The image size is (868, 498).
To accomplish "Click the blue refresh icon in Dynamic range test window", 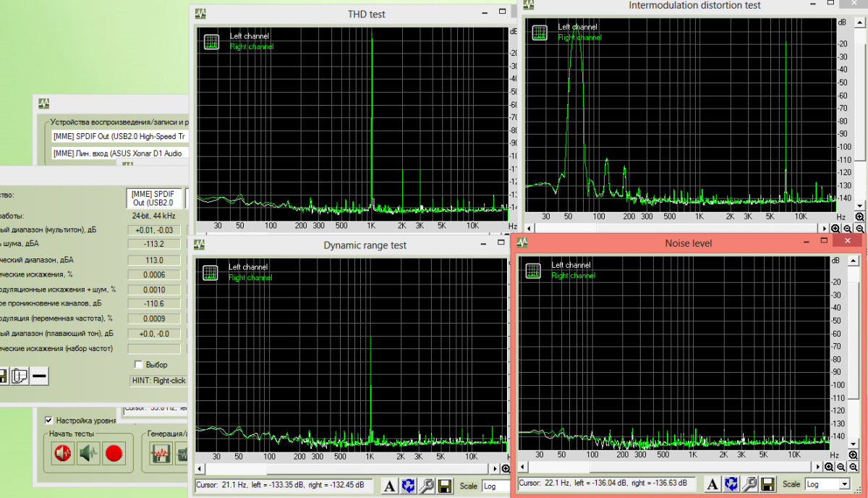I will click(408, 486).
